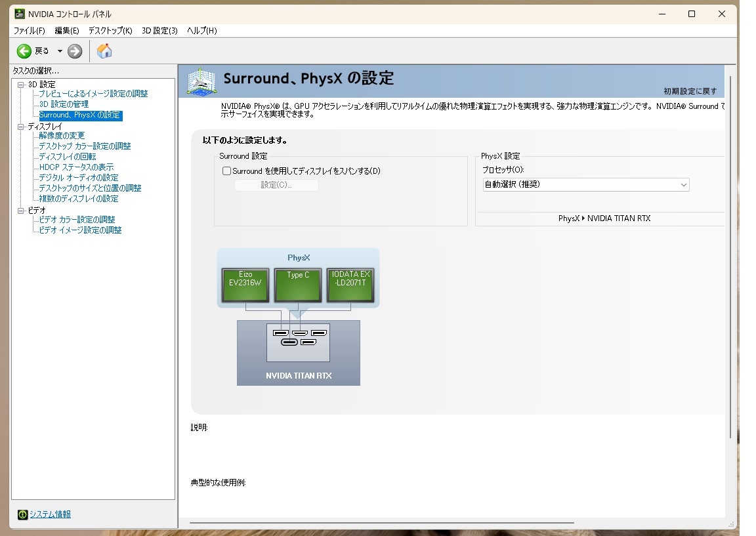Image resolution: width=756 pixels, height=536 pixels.
Task: Select プレビューによるイメージ設定の調整
Action: coord(94,94)
